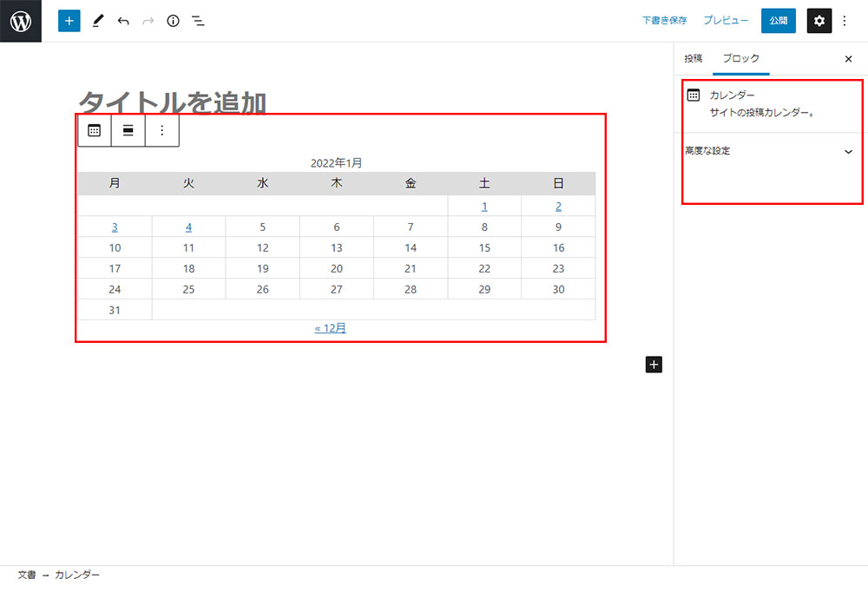The height and width of the screenshot is (605, 868).
Task: Click the タイトルを追加 title field
Action: pos(172,102)
